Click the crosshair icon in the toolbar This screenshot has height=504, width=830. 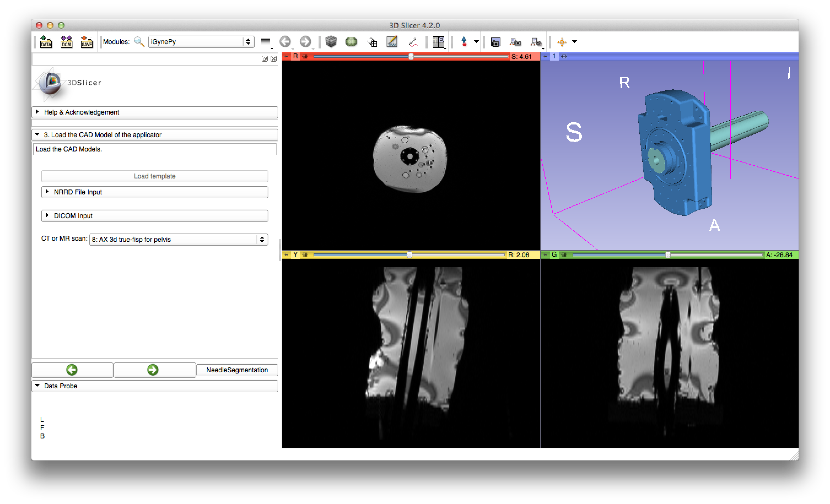pyautogui.click(x=562, y=42)
